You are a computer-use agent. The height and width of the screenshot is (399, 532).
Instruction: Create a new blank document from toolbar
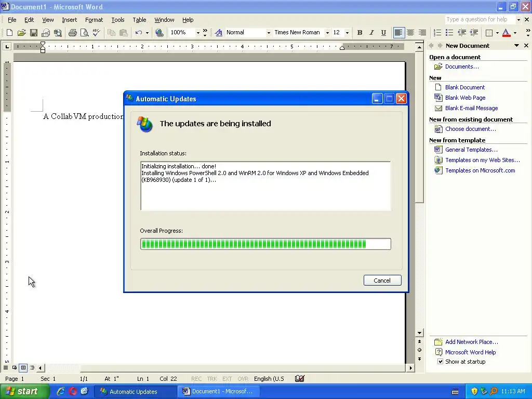click(9, 33)
